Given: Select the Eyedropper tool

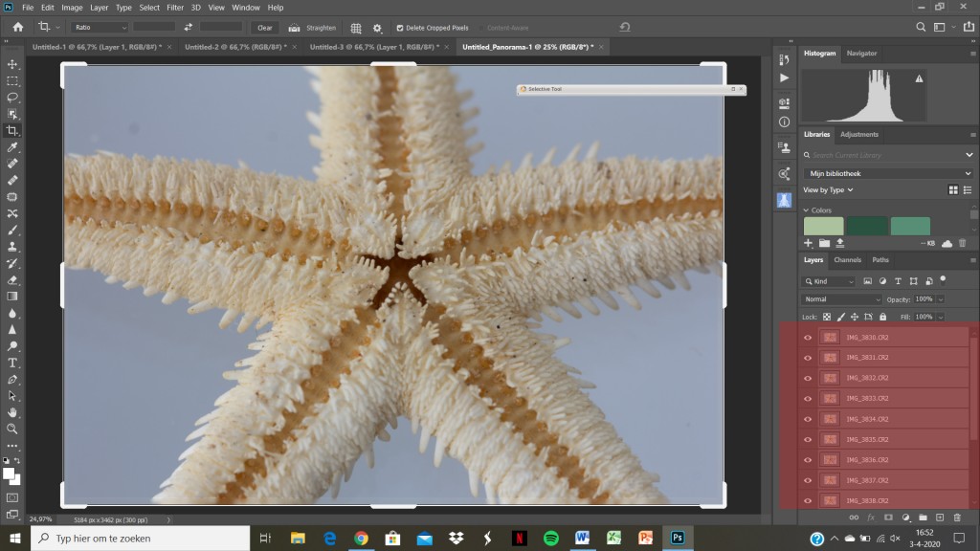Looking at the screenshot, I should (12, 147).
